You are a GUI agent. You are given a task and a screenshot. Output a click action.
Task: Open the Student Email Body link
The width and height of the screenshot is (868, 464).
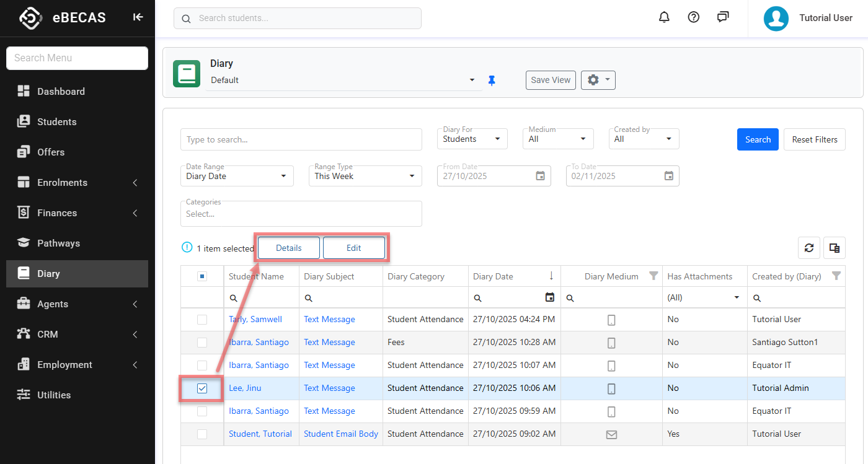click(340, 434)
